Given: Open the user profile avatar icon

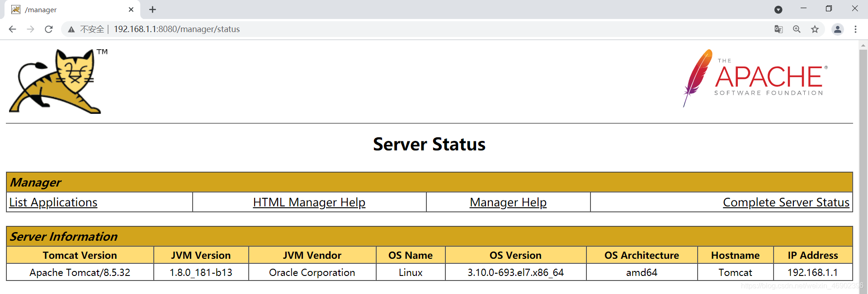Looking at the screenshot, I should pos(838,29).
